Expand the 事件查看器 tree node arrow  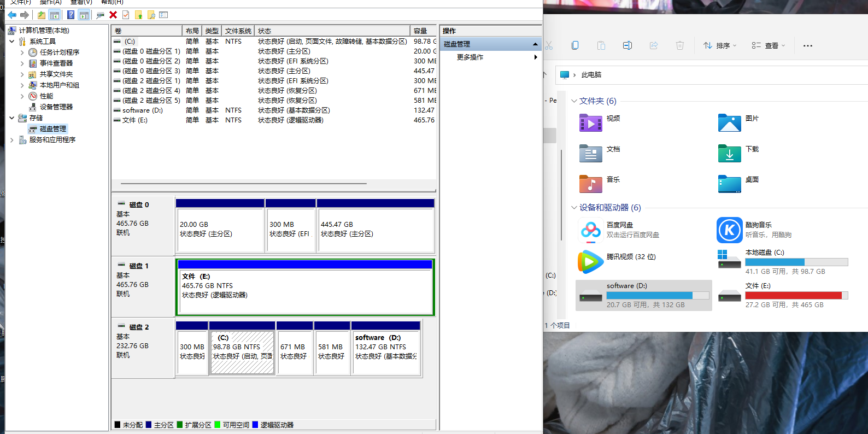point(22,63)
